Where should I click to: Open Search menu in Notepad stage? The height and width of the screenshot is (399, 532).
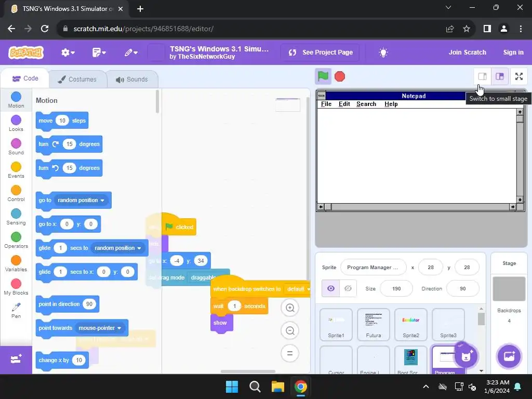tap(366, 104)
